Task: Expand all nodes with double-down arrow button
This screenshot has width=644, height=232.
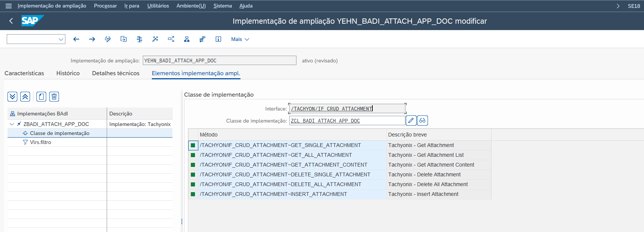Action: [12, 97]
